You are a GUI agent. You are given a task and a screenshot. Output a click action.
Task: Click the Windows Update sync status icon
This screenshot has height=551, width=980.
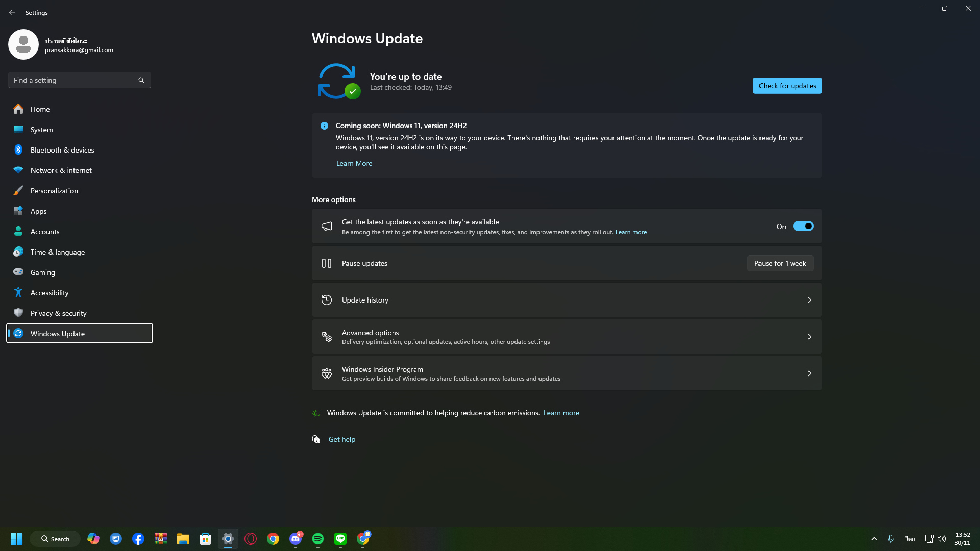(x=338, y=81)
